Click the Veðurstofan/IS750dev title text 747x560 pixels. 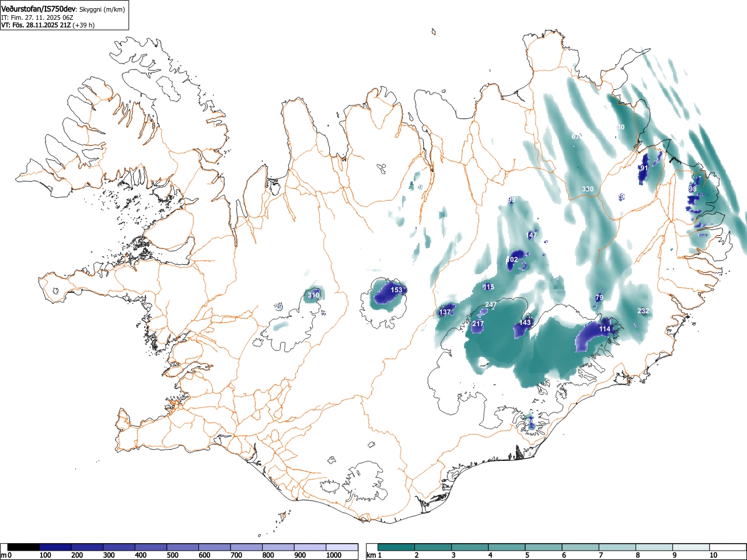39,9
